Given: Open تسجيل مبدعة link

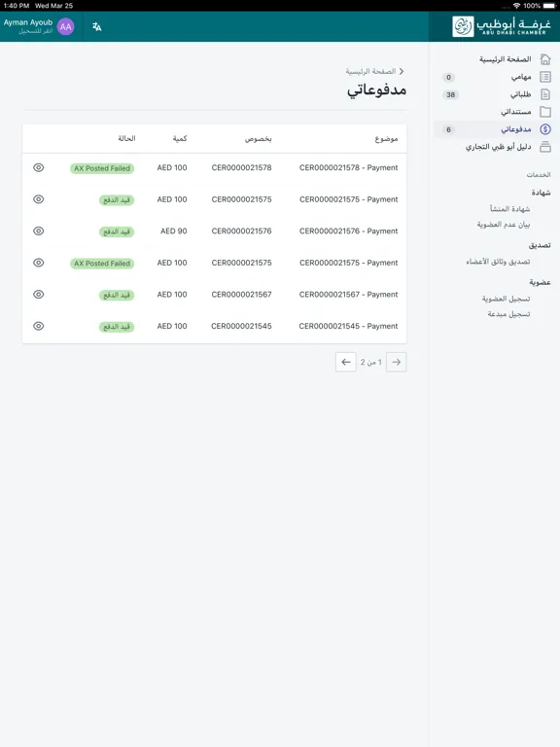Looking at the screenshot, I should click(x=508, y=314).
